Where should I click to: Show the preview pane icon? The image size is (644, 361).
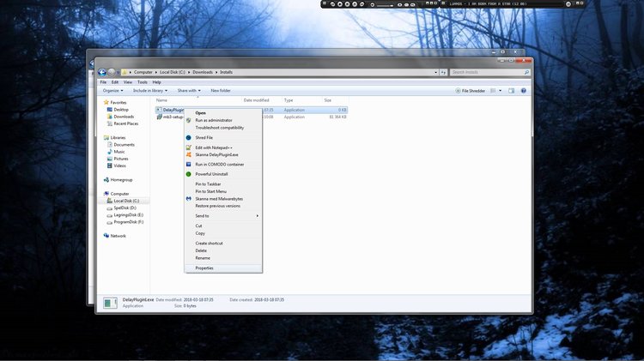click(512, 91)
